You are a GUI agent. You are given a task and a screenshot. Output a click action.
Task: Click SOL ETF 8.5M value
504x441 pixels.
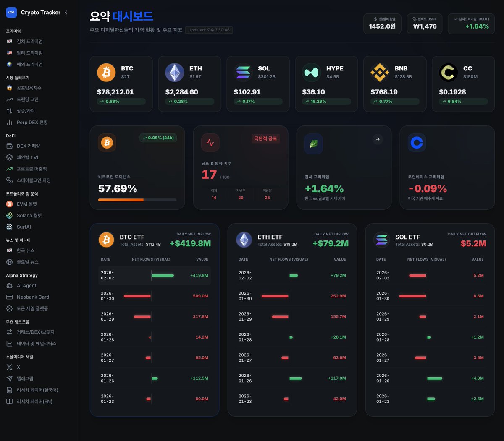(478, 296)
